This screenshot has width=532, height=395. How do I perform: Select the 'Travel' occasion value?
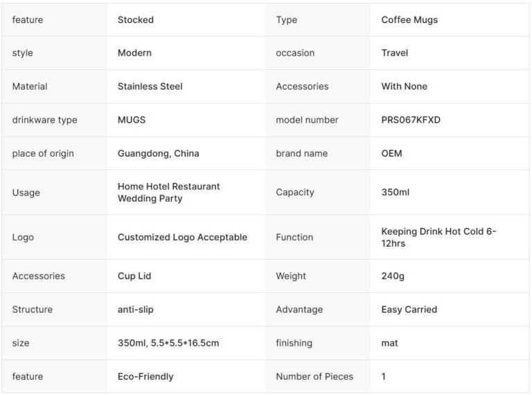(395, 53)
